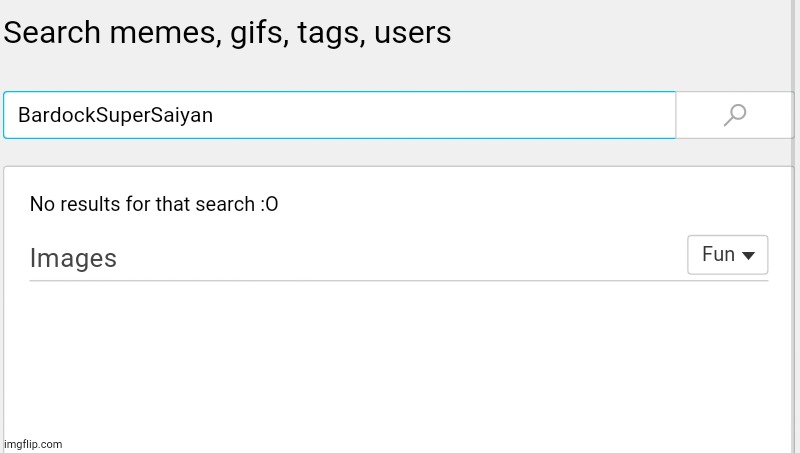Click the word 'tags' in the title

click(332, 34)
